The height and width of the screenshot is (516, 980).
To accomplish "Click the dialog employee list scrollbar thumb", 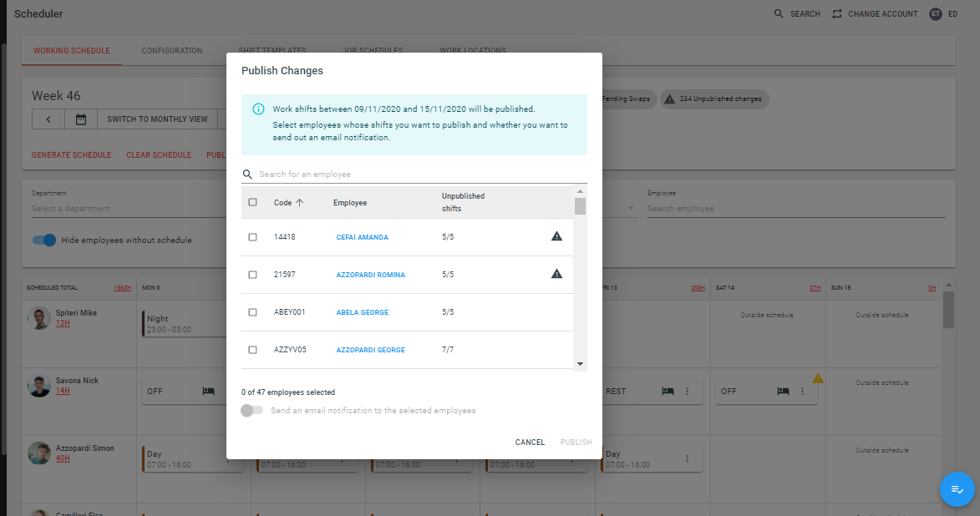I will [580, 206].
